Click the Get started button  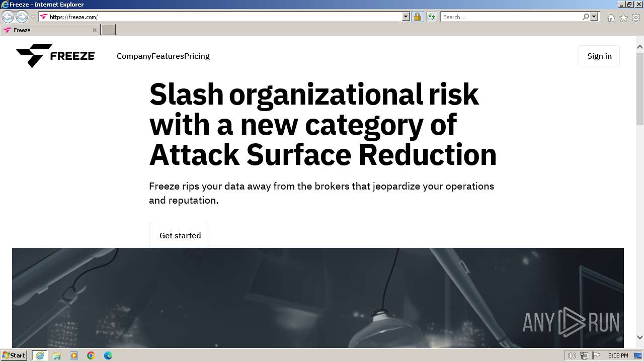click(x=179, y=235)
